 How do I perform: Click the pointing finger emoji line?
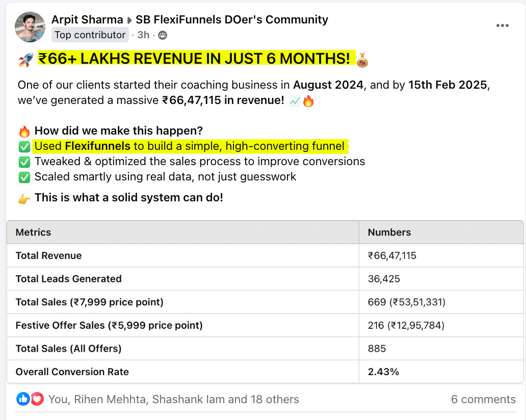click(x=23, y=197)
